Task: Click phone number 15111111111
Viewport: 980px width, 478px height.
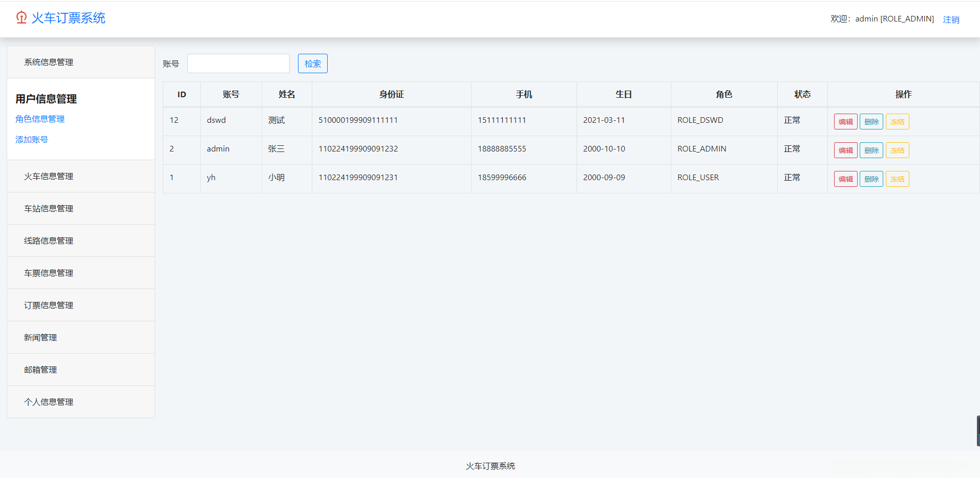Action: [x=502, y=120]
